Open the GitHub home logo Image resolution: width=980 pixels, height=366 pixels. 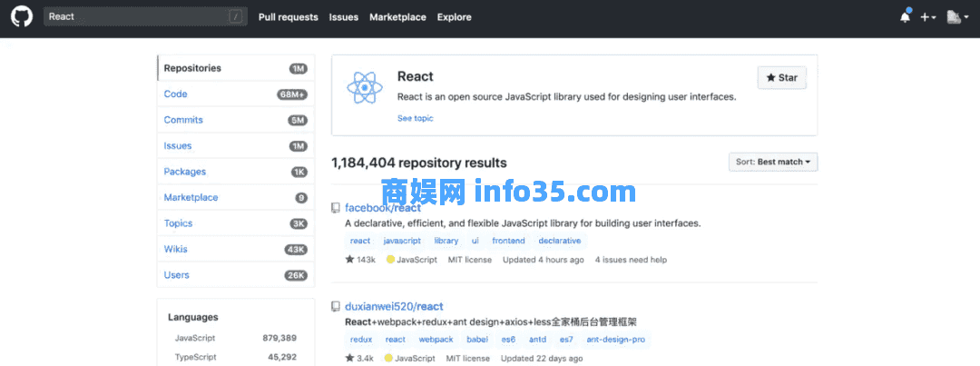21,17
